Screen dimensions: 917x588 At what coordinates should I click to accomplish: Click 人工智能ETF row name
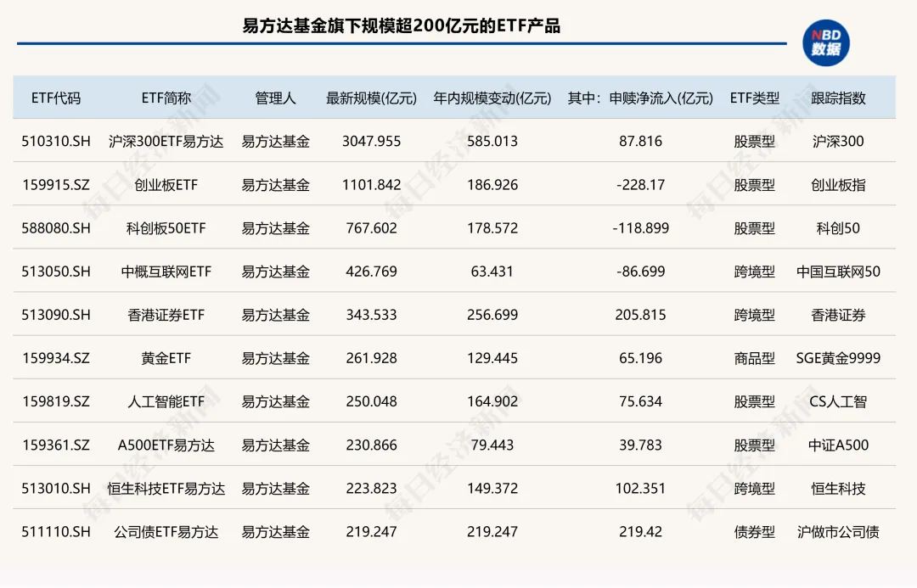click(166, 400)
